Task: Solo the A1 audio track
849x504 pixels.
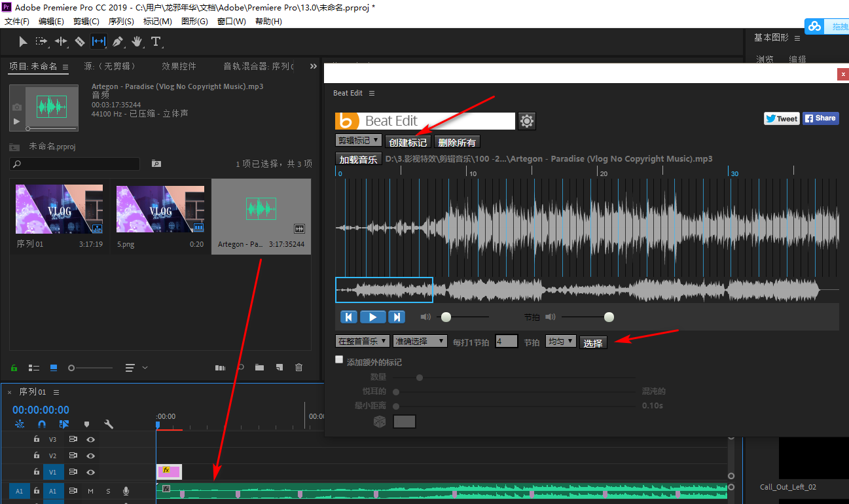Action: [108, 491]
